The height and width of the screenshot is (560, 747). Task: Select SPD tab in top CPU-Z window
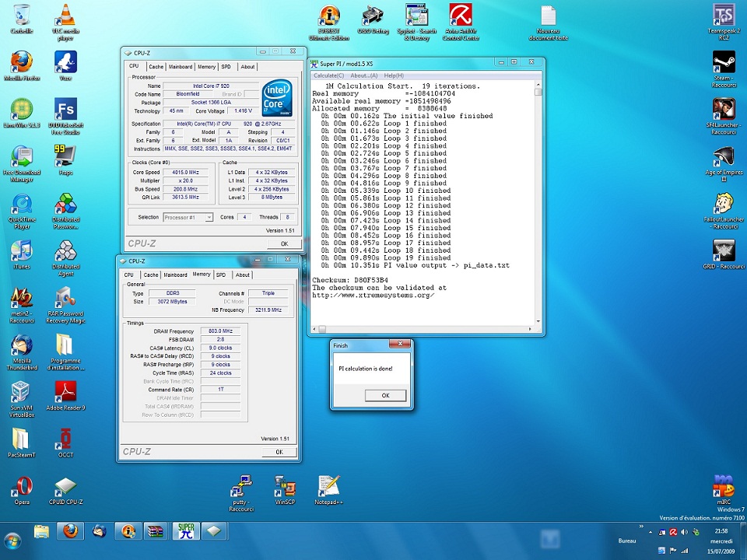pyautogui.click(x=226, y=67)
